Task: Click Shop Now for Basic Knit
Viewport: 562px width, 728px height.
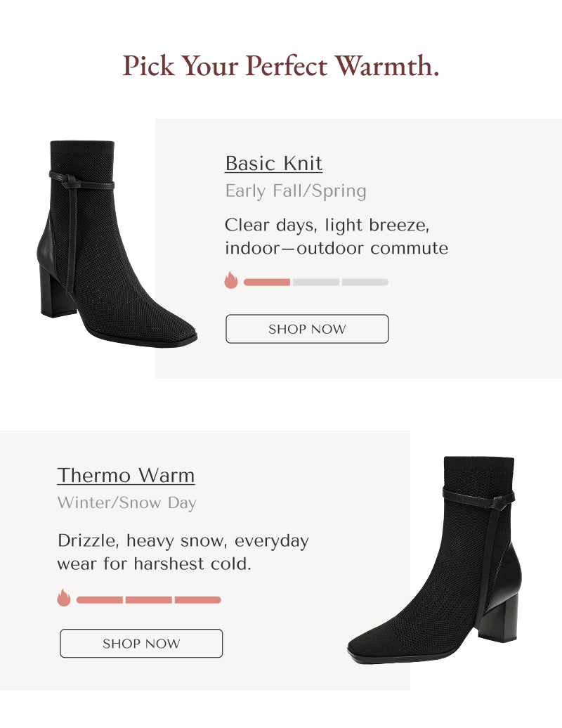Action: pos(307,329)
